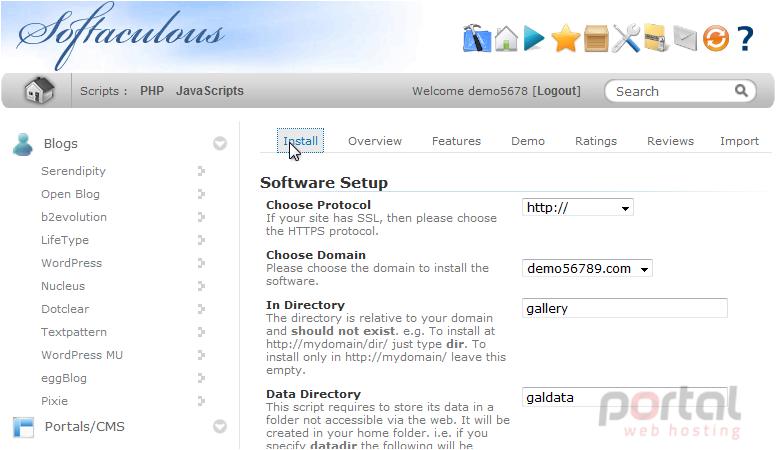Open the cPanel hammer icon in header

point(477,38)
